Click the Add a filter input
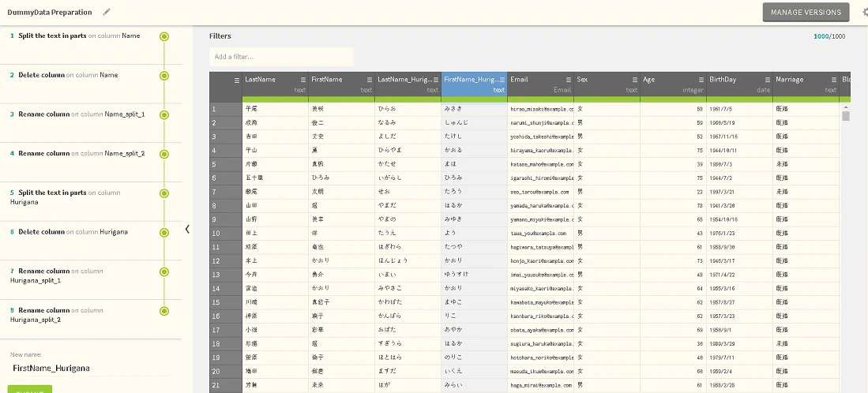868x393 pixels. [281, 57]
